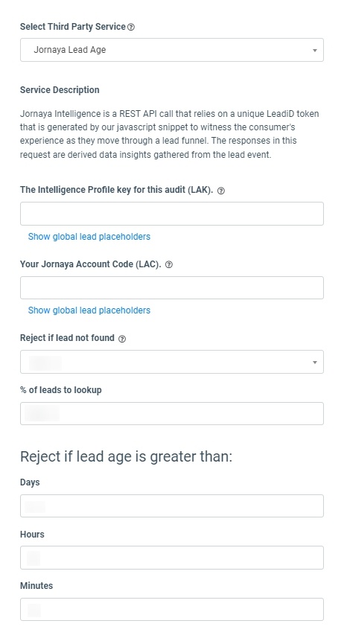344x644 pixels.
Task: Focus the Jornaya Account Code (LAC) input
Action: 172,287
